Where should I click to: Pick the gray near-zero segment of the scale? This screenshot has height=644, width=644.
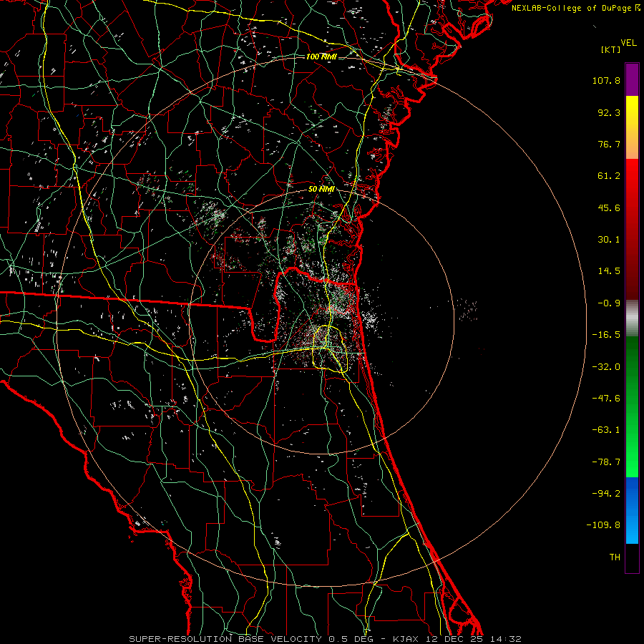click(632, 318)
